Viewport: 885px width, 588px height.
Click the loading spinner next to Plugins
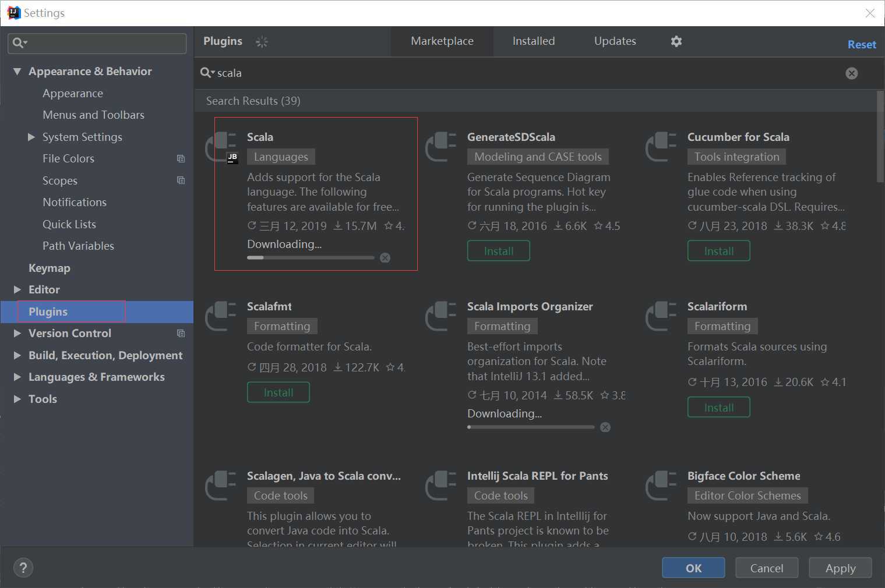262,41
